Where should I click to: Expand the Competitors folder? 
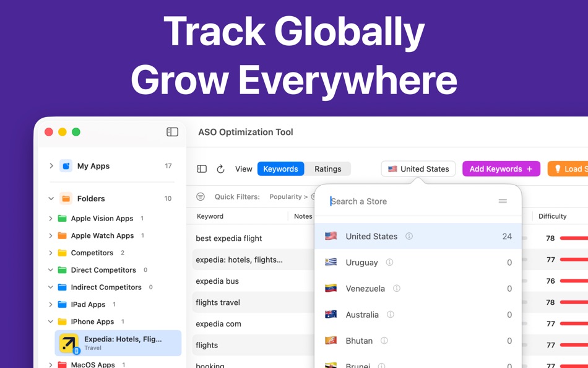pos(51,253)
